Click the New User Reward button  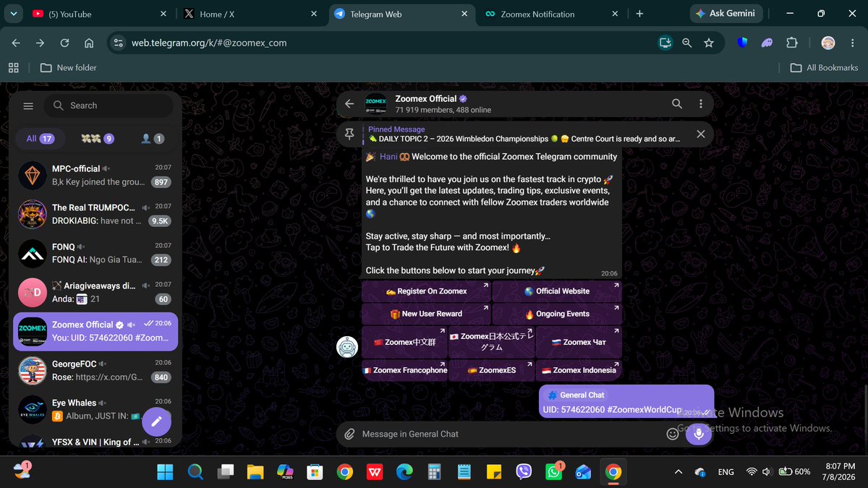[426, 314]
